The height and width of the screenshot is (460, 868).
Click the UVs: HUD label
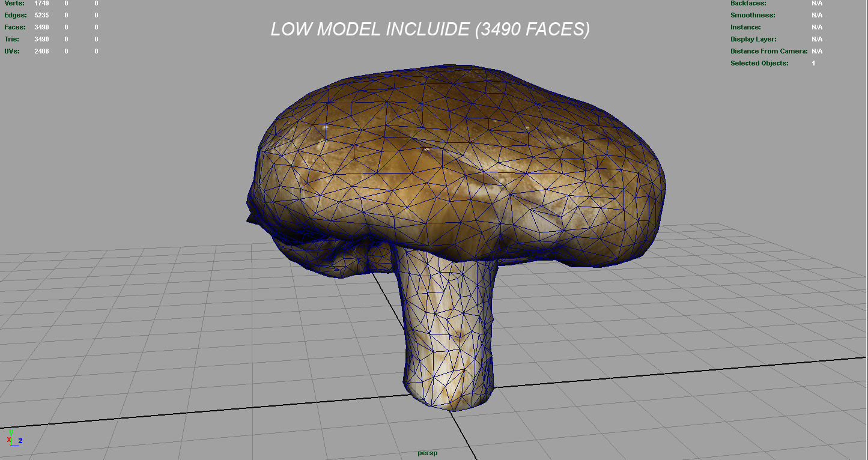tap(12, 51)
